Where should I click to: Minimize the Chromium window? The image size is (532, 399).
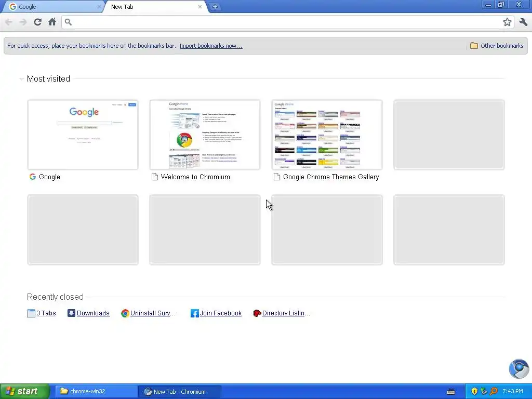488,5
